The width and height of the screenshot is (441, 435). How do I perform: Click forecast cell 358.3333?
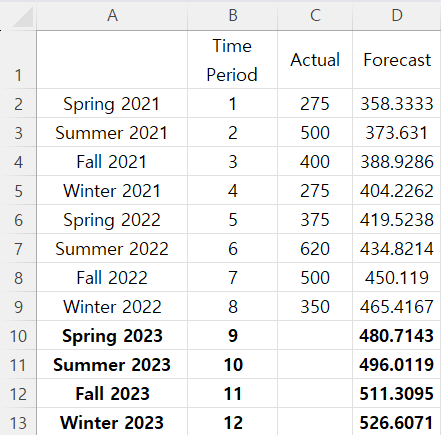pos(397,103)
